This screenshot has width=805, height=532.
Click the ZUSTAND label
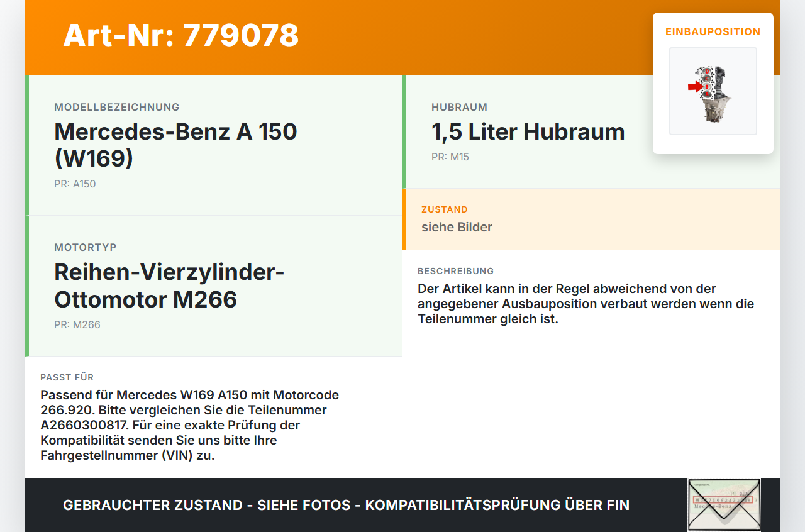tap(445, 209)
